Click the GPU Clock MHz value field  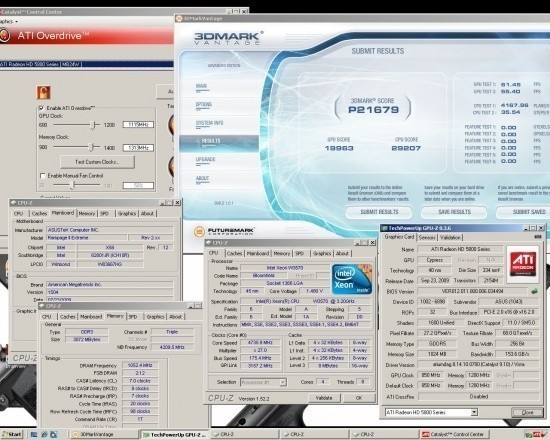138,125
